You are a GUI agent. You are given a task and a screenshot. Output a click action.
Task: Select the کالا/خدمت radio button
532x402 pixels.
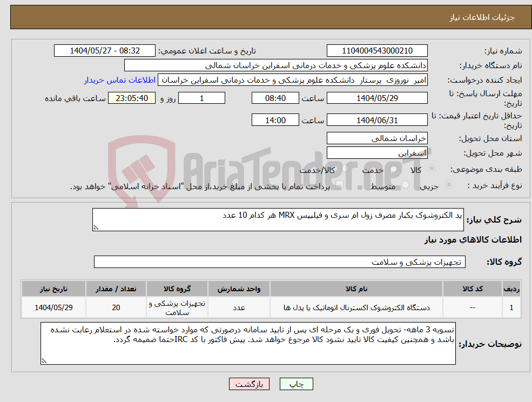(345, 169)
